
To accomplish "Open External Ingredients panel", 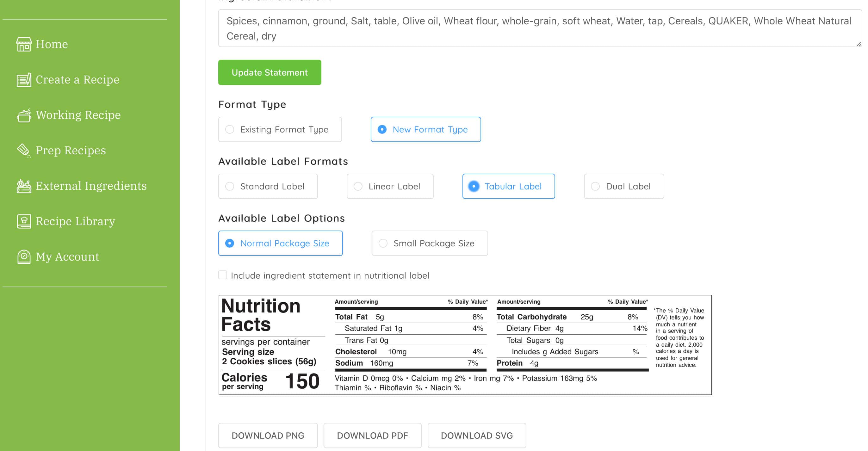I will click(x=91, y=186).
